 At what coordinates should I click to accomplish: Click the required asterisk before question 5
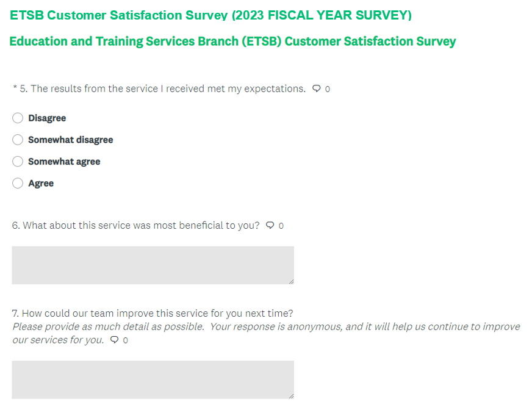point(15,88)
